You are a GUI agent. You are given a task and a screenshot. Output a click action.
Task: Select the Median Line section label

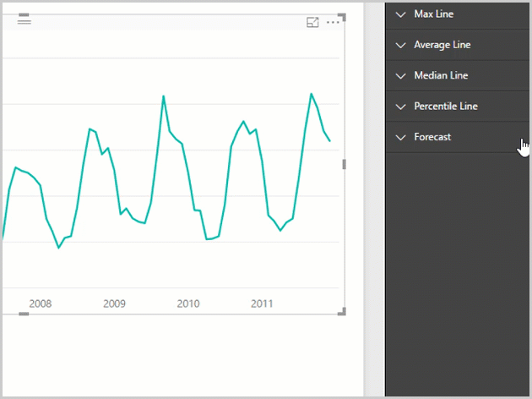[x=441, y=76]
